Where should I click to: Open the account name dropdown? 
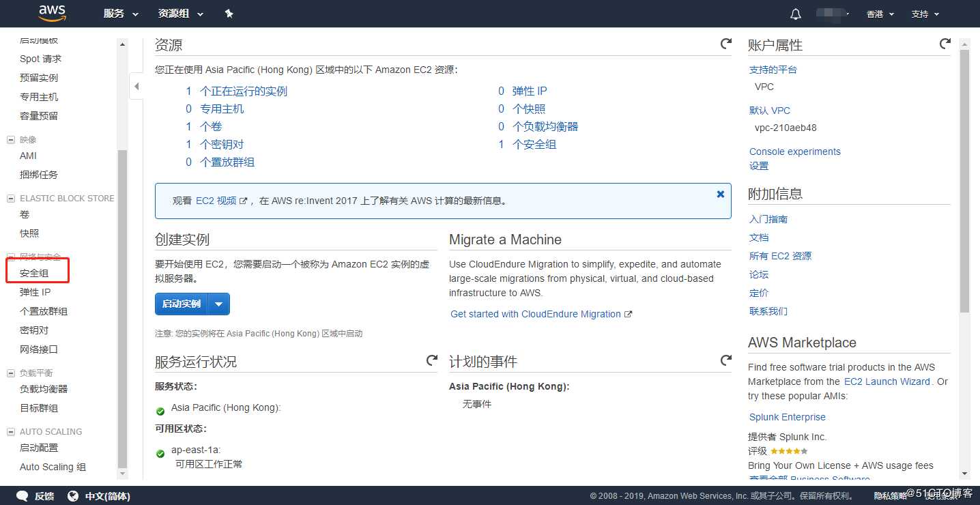coord(833,14)
